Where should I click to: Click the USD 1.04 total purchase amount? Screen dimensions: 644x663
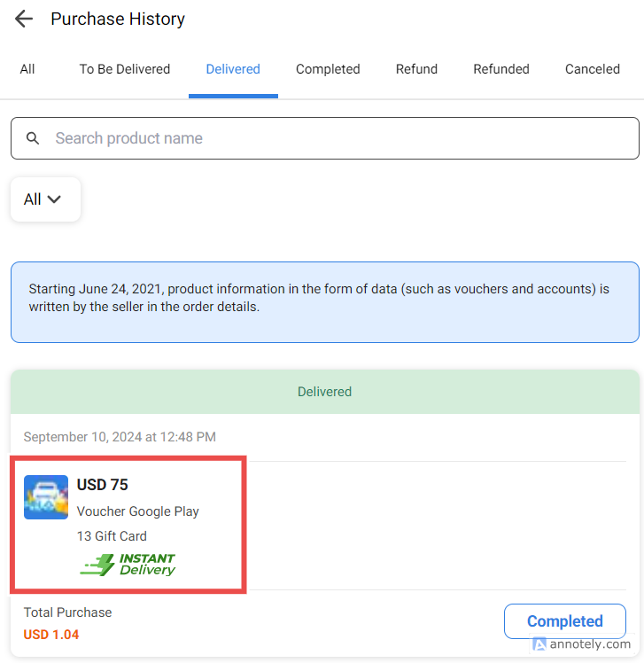coord(50,635)
